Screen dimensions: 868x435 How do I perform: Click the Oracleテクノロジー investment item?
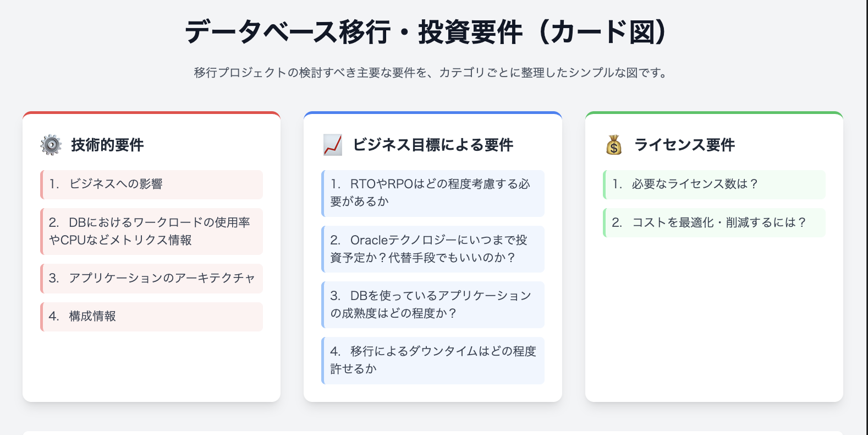(433, 249)
